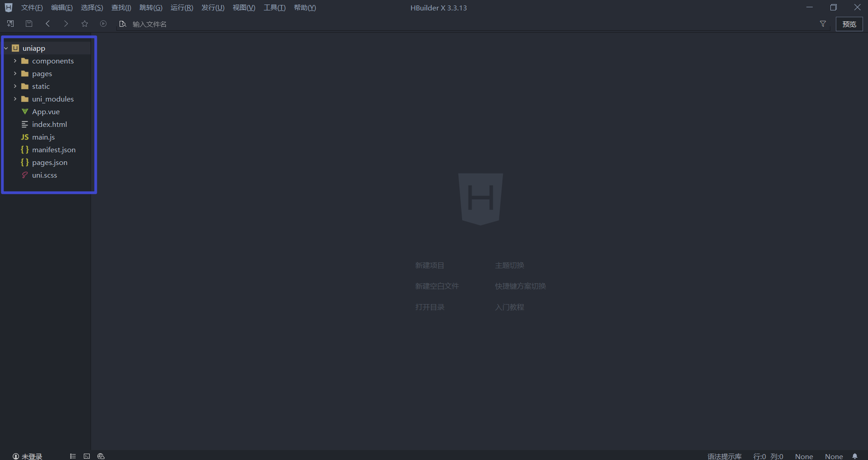Click the 预览 preview button

[x=849, y=24]
